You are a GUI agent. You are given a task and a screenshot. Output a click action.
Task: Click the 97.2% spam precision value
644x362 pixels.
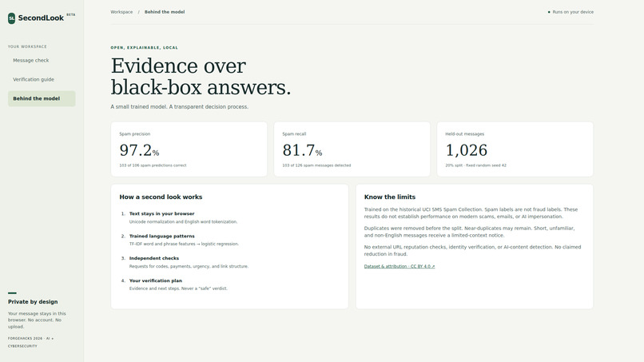139,150
